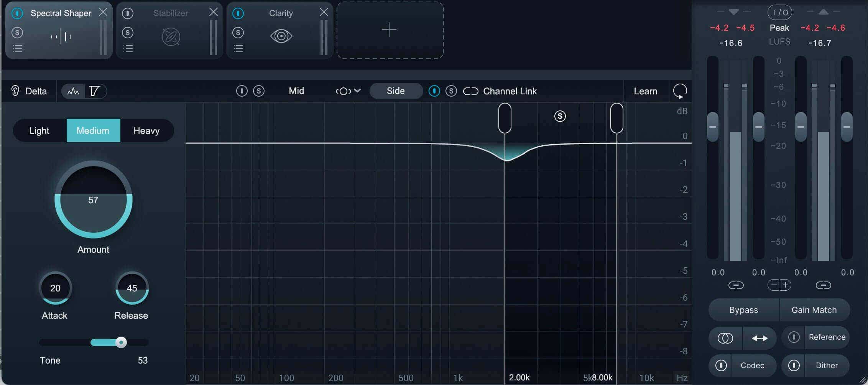This screenshot has width=868, height=385.
Task: Solo the Spectral Shaper module
Action: click(x=17, y=33)
